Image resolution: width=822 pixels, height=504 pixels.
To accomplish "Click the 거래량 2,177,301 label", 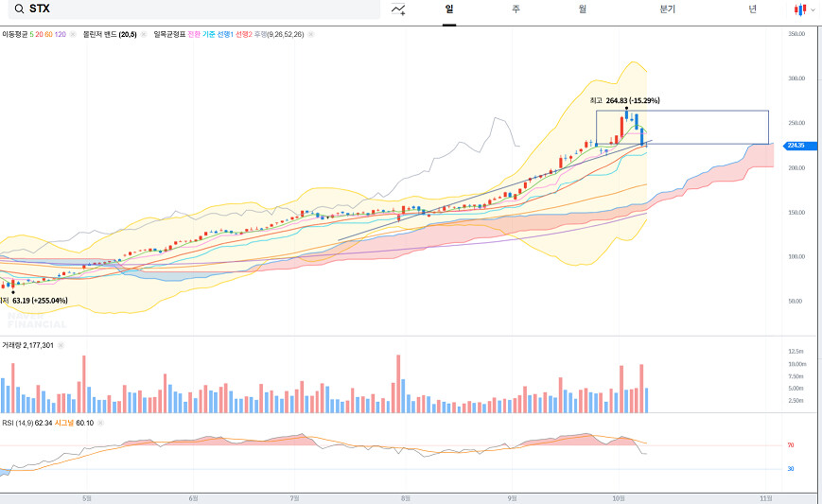I will 27,345.
